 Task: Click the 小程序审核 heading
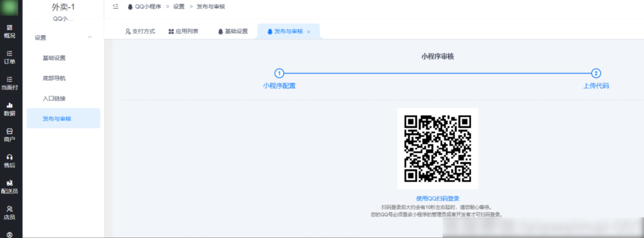coord(438,57)
